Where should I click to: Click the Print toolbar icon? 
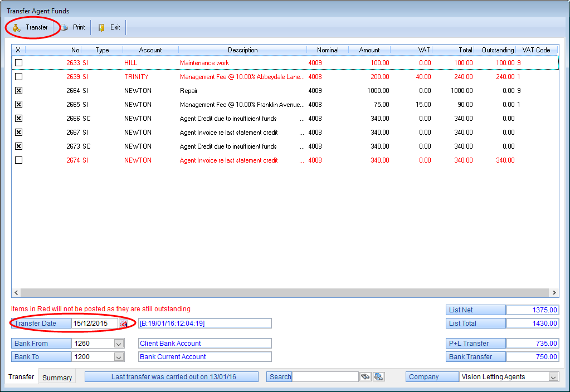click(65, 27)
